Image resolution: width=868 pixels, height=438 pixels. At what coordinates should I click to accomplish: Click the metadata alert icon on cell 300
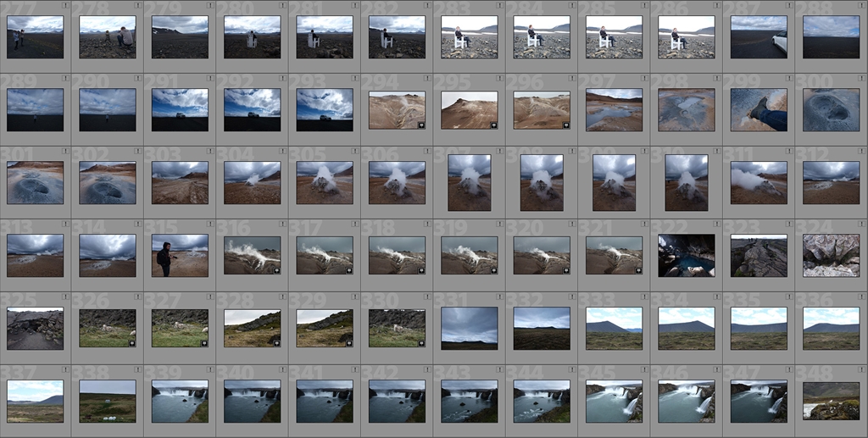pyautogui.click(x=861, y=78)
